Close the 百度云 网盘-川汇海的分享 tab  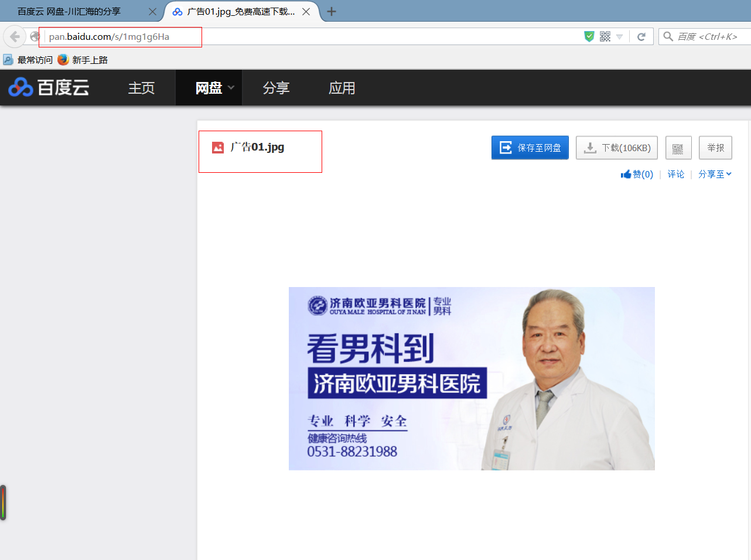click(x=152, y=12)
